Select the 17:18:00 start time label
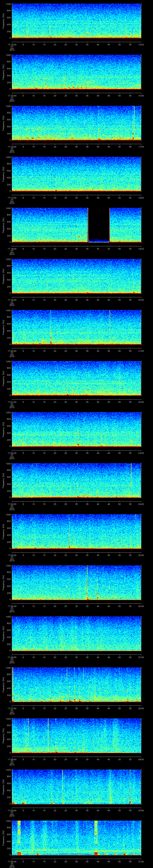This screenshot has height=868, width=153. 12,249
